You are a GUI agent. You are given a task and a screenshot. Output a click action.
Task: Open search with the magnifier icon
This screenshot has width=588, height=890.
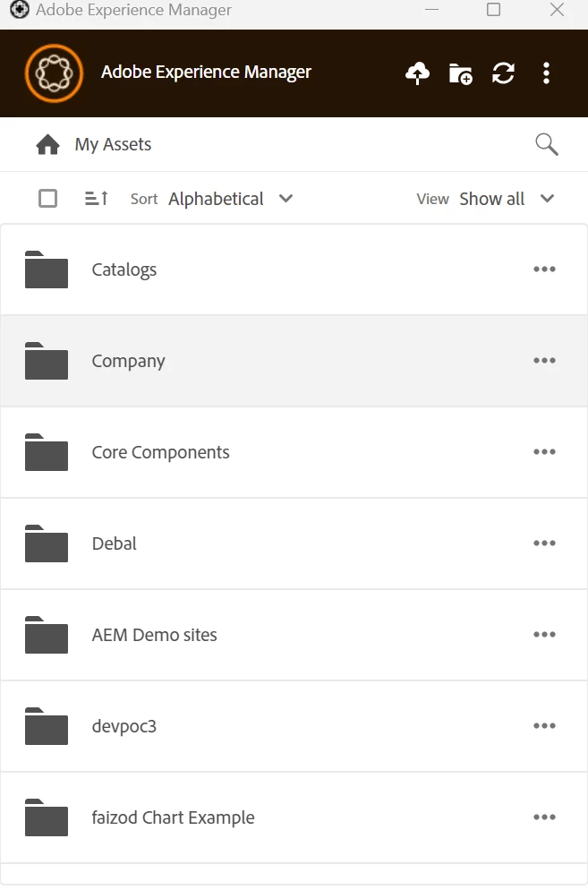(546, 144)
